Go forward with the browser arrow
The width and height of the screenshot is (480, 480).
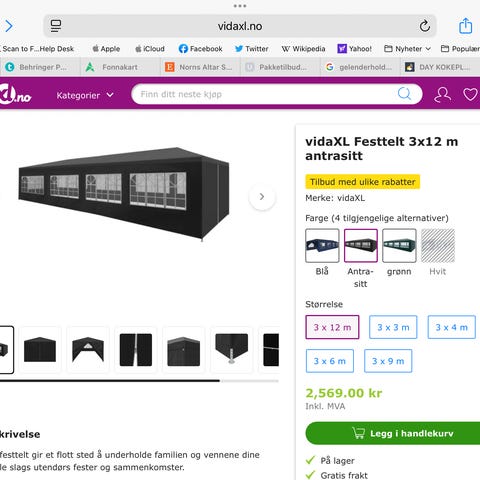click(9, 26)
